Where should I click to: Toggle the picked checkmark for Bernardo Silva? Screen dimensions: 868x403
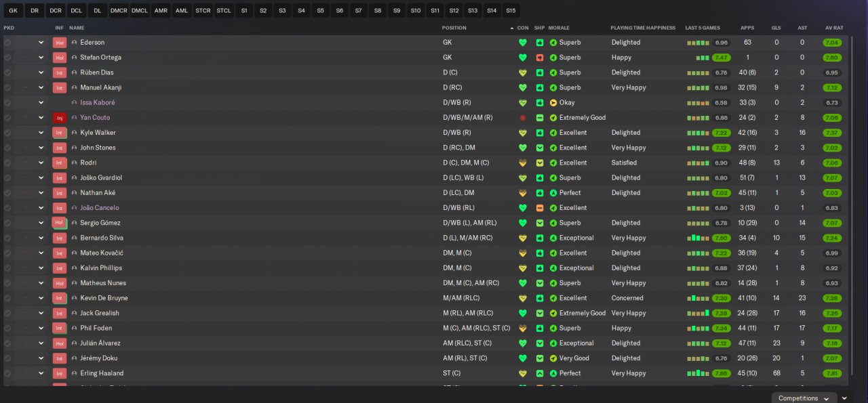click(x=7, y=238)
